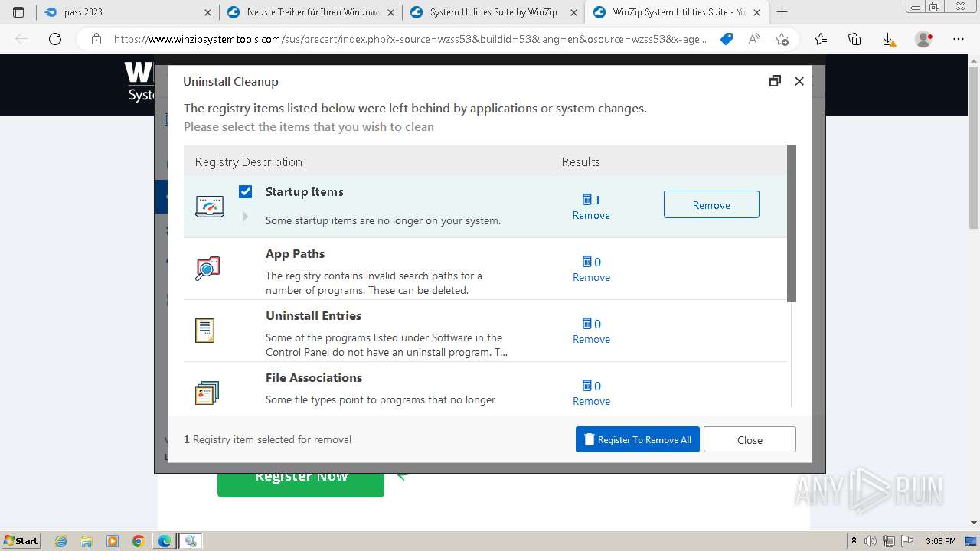The height and width of the screenshot is (551, 980).
Task: Switch to Neuste Treiber für Ihren Windows tab
Action: 311,12
